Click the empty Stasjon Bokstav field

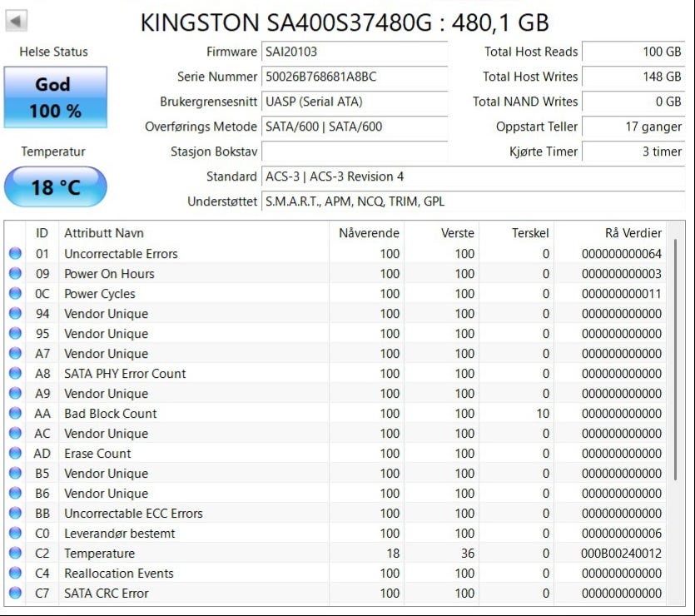point(355,152)
